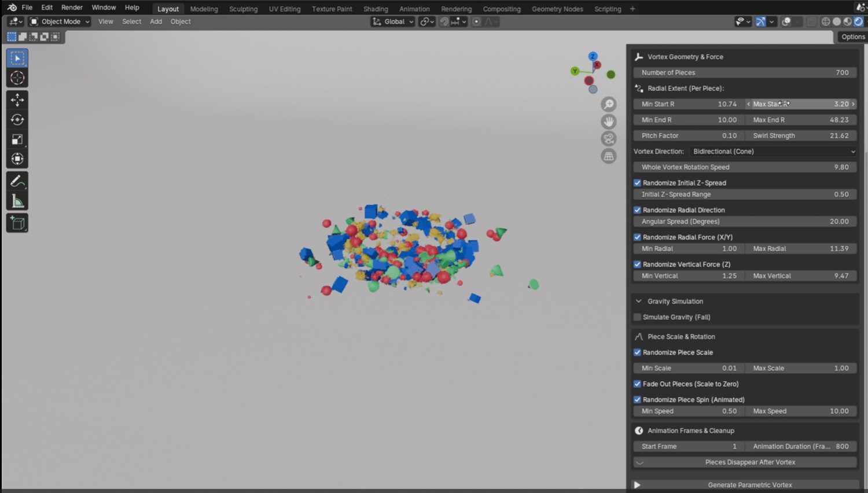
Task: Uncheck Randomize Piece Spin (Animated)
Action: [x=637, y=400]
